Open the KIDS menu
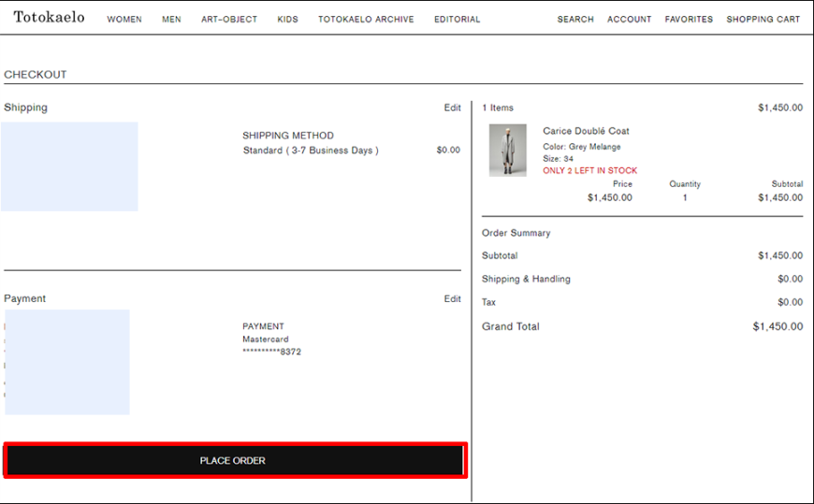Image resolution: width=814 pixels, height=504 pixels. tap(287, 20)
